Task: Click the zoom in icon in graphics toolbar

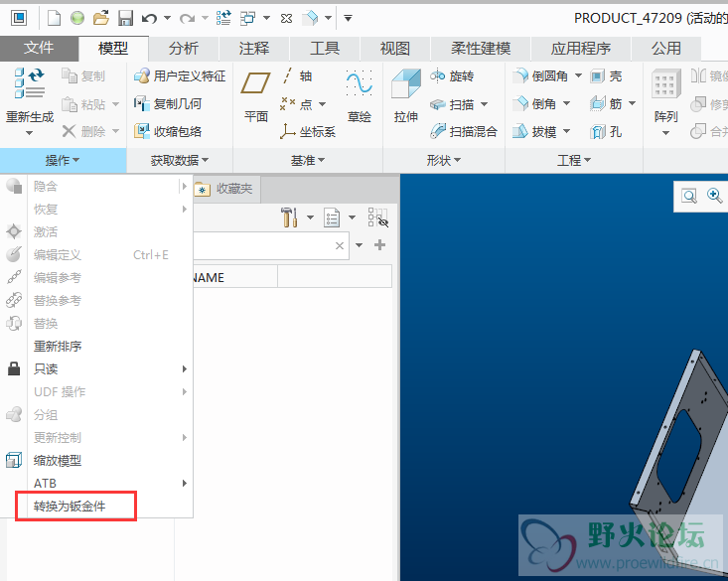Action: (714, 196)
